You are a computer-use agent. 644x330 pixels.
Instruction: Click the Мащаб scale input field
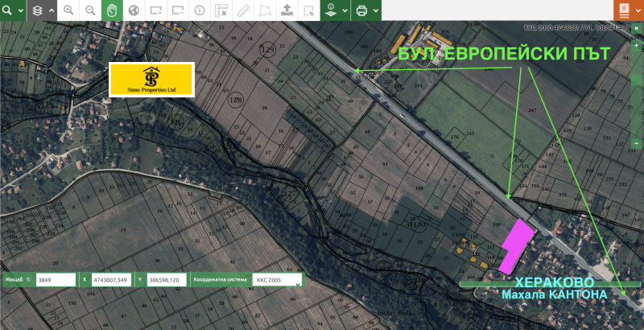(x=55, y=279)
